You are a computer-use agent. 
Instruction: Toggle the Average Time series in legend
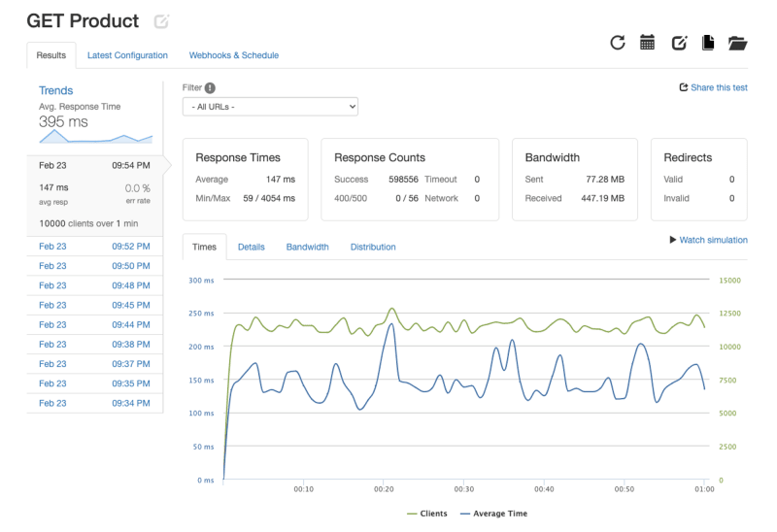click(x=493, y=514)
